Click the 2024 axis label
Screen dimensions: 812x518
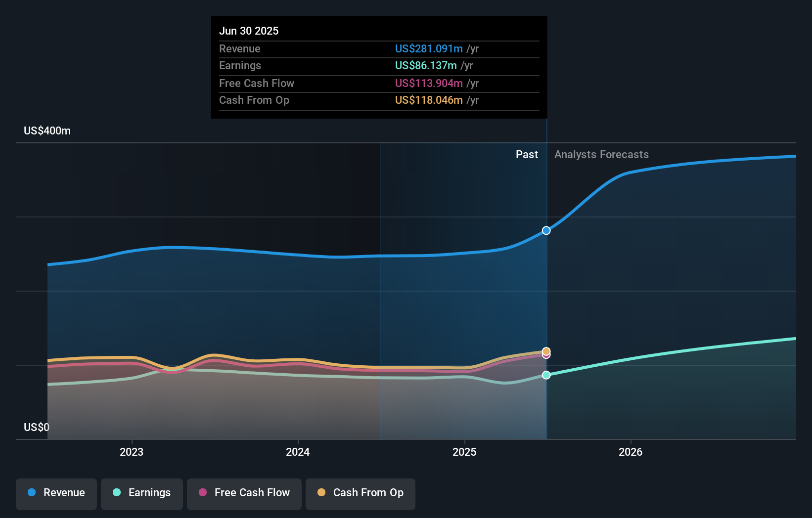tap(298, 452)
